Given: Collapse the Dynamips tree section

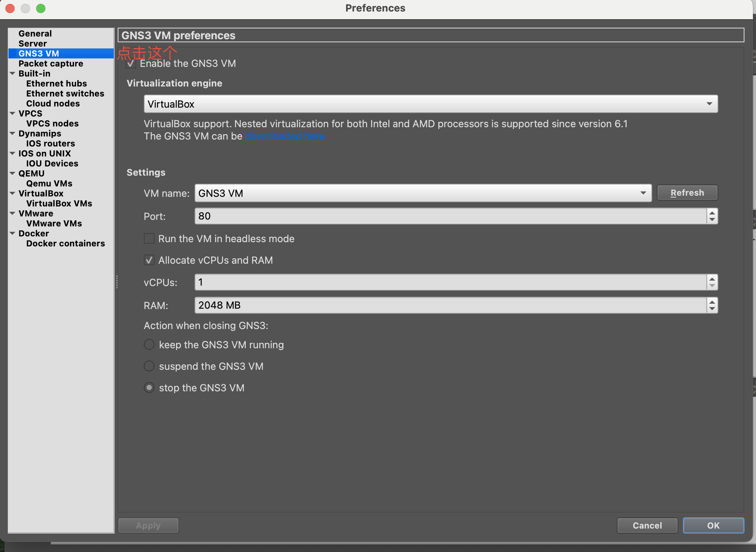Looking at the screenshot, I should coord(12,133).
